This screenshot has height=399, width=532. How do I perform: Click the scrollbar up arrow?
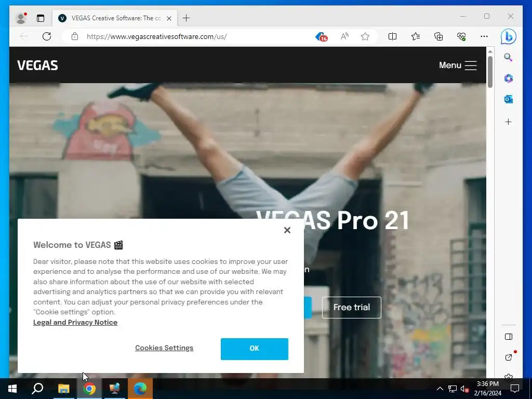pyautogui.click(x=490, y=51)
